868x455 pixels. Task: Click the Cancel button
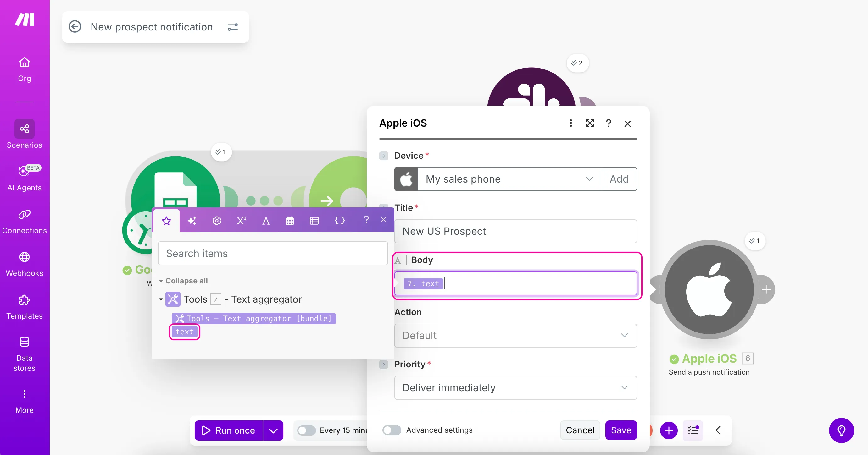(580, 430)
